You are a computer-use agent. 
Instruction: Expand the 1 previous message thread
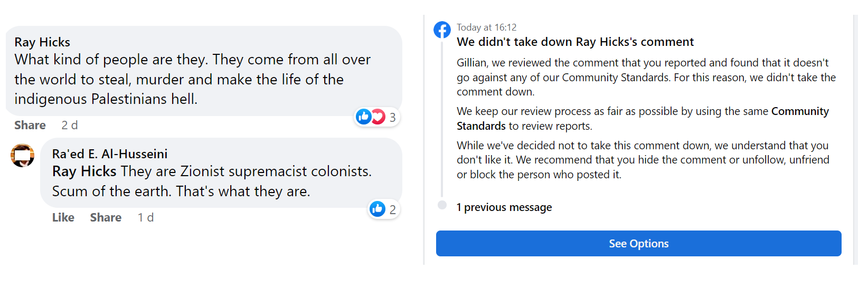tap(504, 207)
